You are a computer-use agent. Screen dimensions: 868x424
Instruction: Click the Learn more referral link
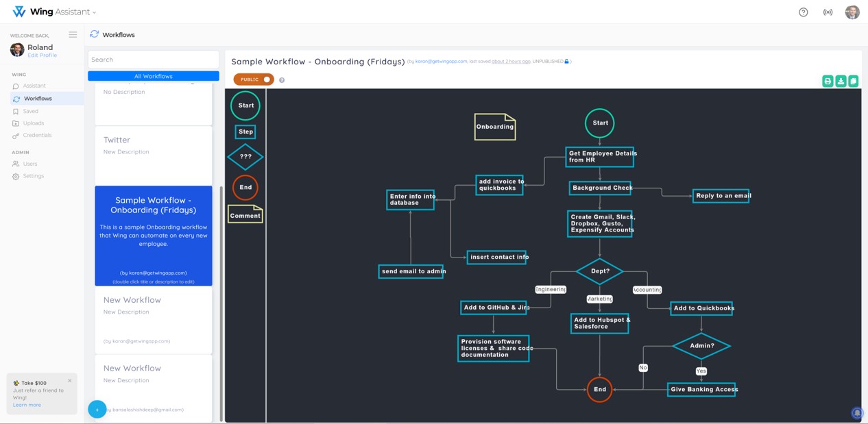tap(26, 404)
